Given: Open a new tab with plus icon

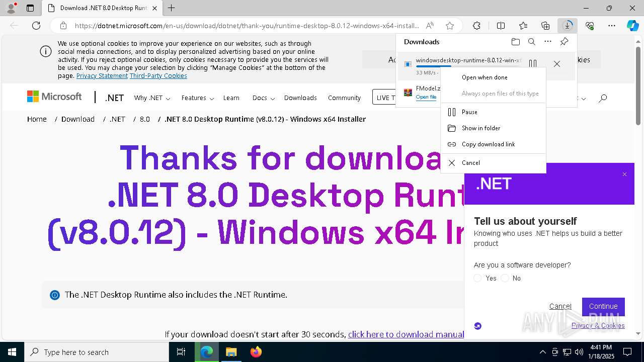Looking at the screenshot, I should coord(172,8).
